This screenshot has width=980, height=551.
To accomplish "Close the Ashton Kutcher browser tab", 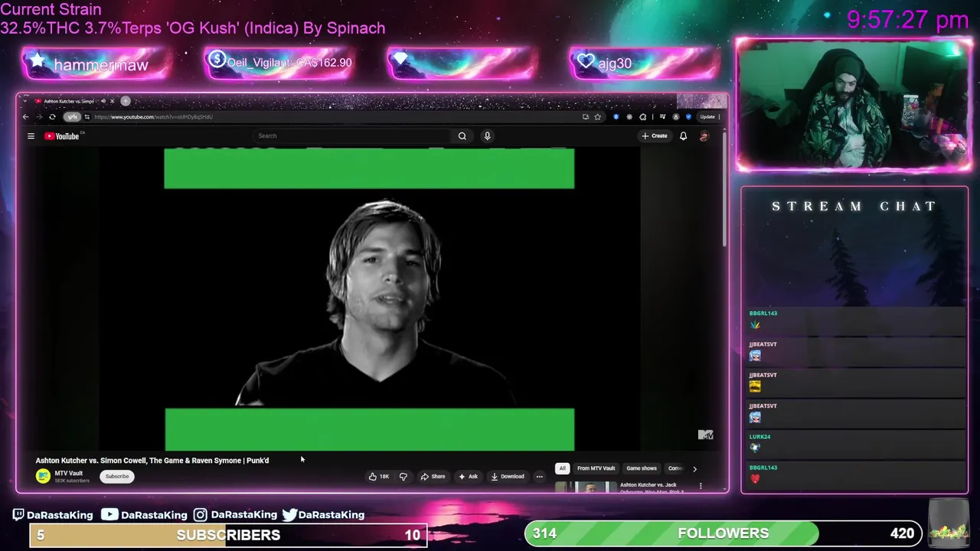I will pos(112,101).
